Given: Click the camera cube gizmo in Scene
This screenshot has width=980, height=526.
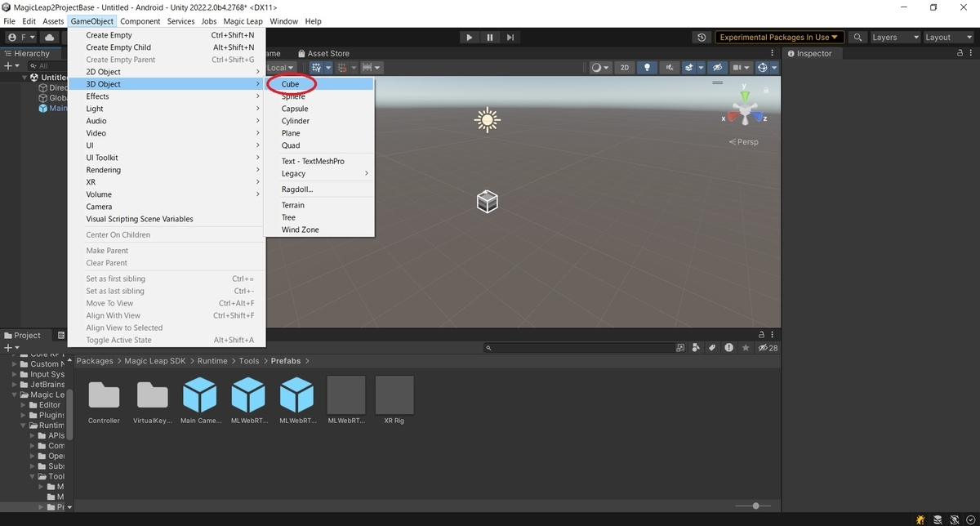Looking at the screenshot, I should click(488, 202).
